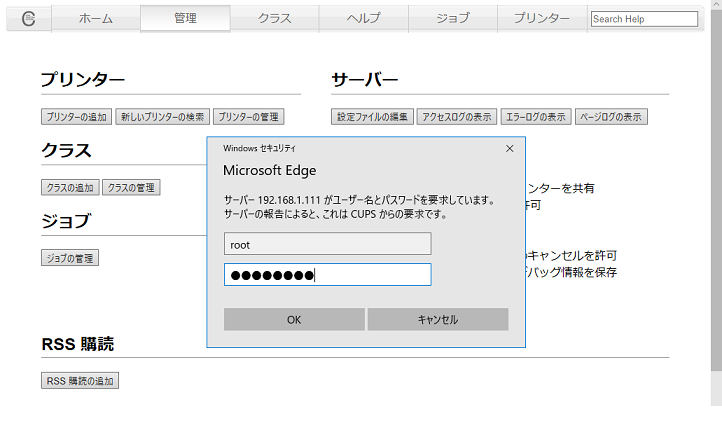The width and height of the screenshot is (722, 439).
Task: Click キャンセル in the login dialog
Action: click(438, 319)
